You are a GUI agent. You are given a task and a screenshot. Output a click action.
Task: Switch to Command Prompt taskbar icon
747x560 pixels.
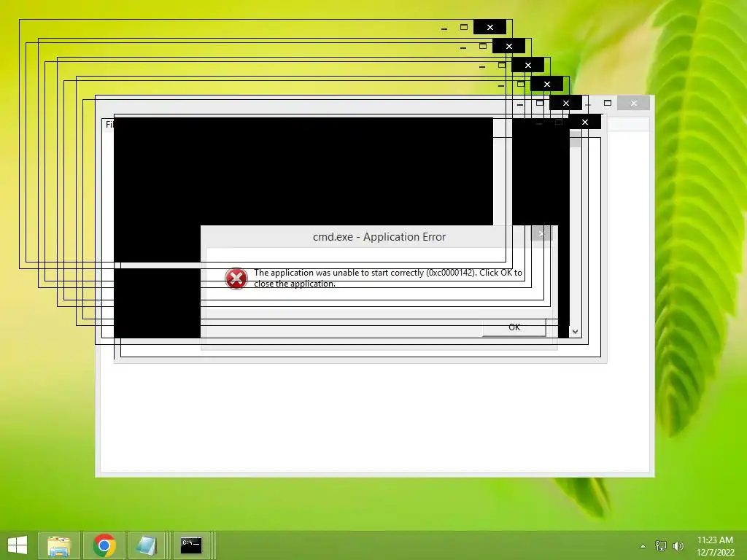(191, 545)
